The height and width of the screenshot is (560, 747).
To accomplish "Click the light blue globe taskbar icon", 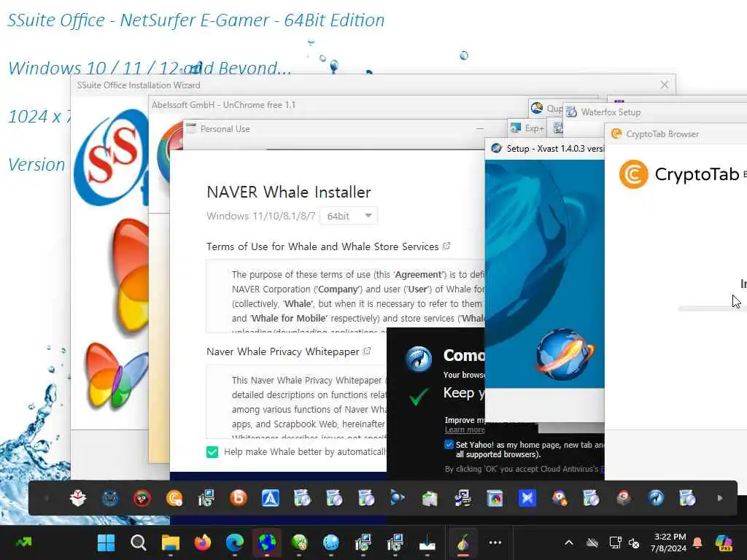I will point(331,542).
